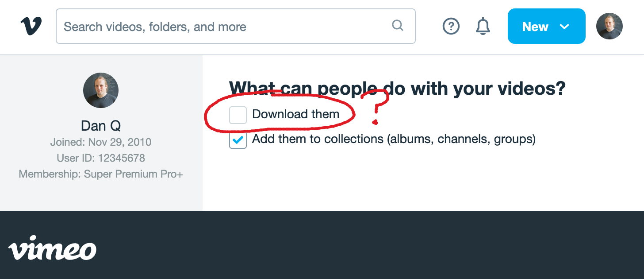
Task: Open the account avatar in top-right corner
Action: [609, 26]
